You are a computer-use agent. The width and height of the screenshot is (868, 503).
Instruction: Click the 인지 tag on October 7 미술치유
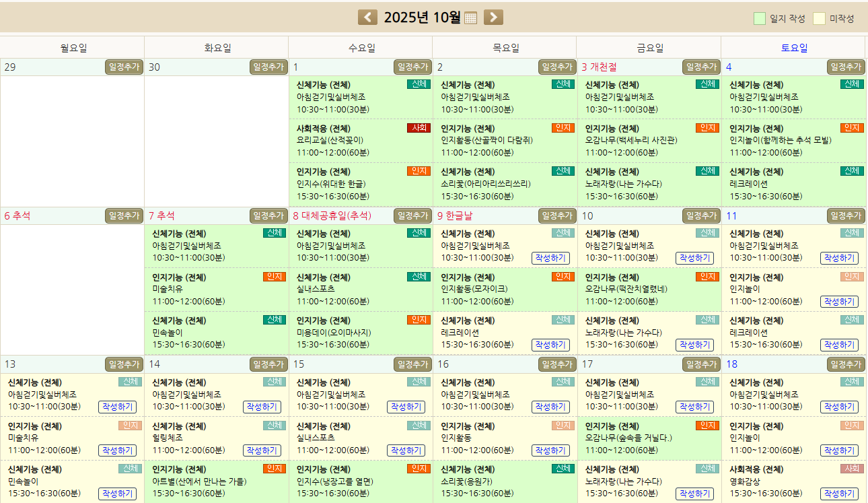274,277
